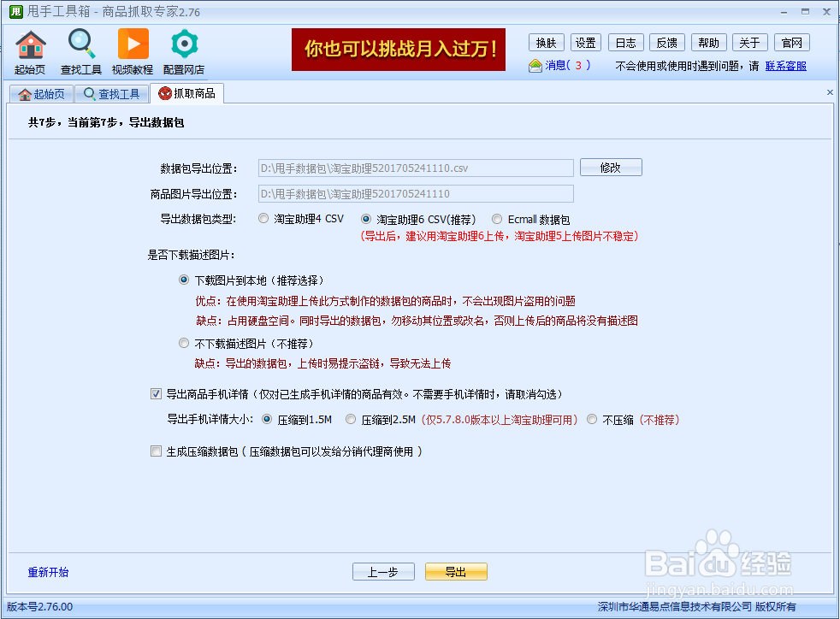Minimize the 甩手工具箱 window
Image resolution: width=840 pixels, height=619 pixels.
coord(784,12)
